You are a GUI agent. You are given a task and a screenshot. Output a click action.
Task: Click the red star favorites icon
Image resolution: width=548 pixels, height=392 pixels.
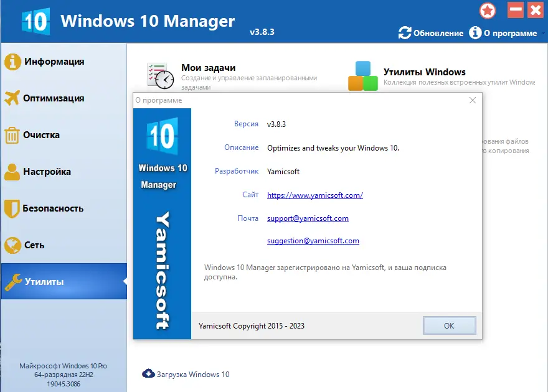tap(488, 11)
